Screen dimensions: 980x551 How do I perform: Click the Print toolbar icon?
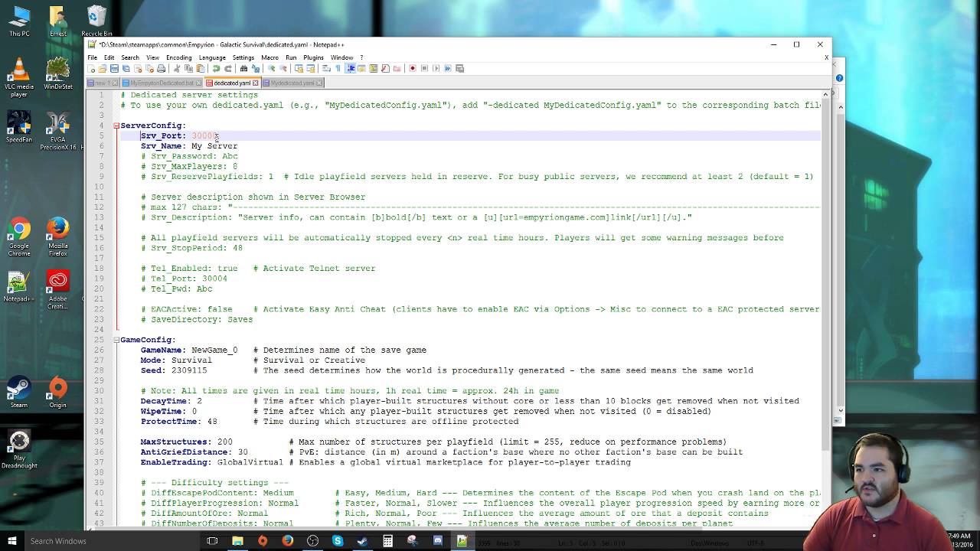pyautogui.click(x=161, y=68)
